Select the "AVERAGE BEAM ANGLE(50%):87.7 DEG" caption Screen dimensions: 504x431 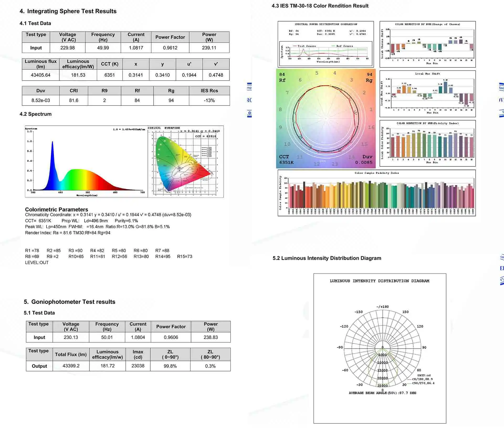click(382, 393)
